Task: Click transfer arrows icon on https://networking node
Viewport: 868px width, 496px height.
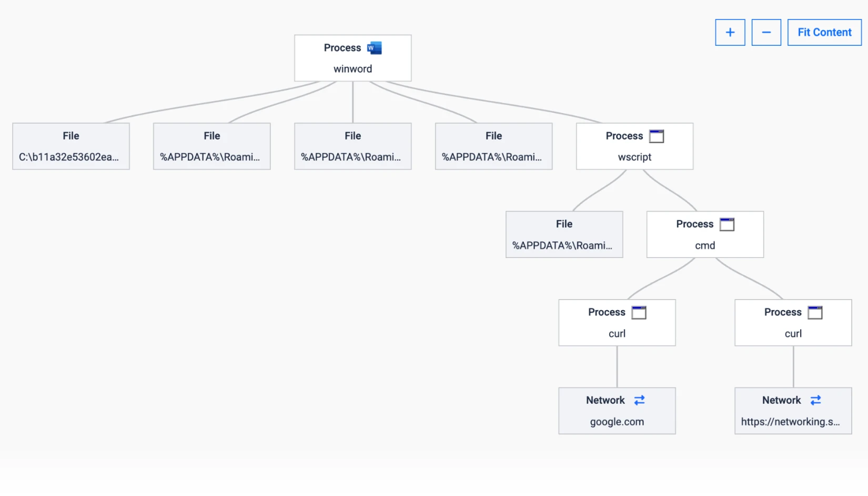Action: pyautogui.click(x=815, y=401)
